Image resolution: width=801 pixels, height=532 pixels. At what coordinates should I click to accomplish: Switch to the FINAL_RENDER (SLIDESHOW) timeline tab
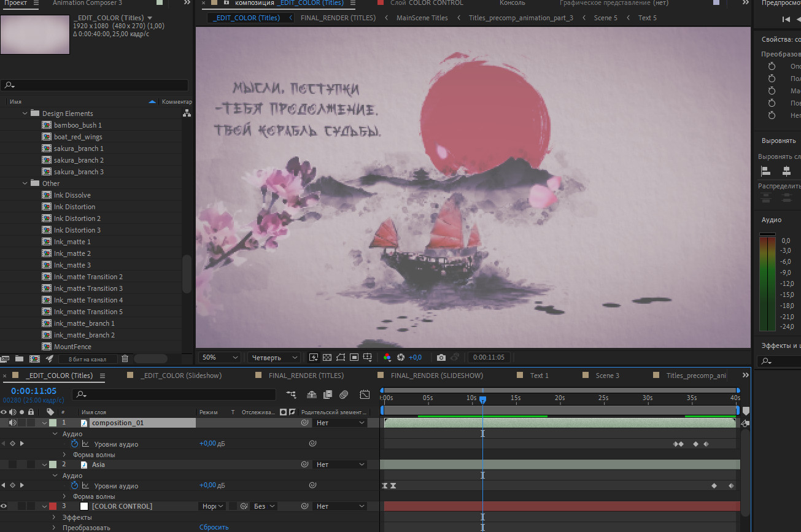tap(436, 376)
